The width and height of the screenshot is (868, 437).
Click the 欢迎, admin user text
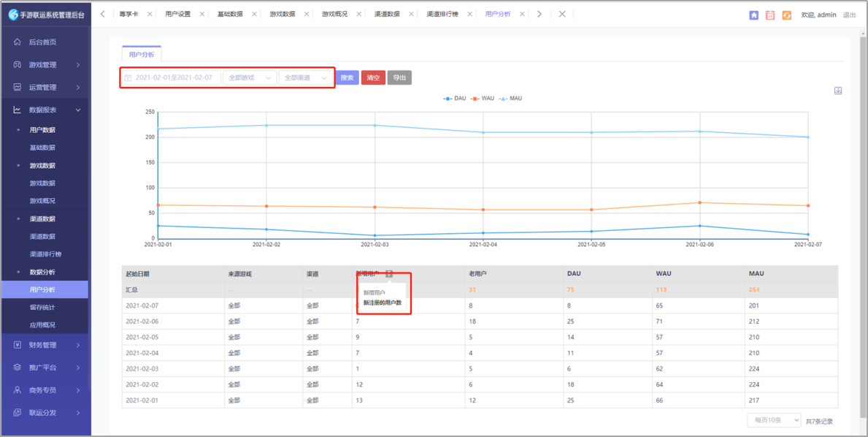point(818,15)
